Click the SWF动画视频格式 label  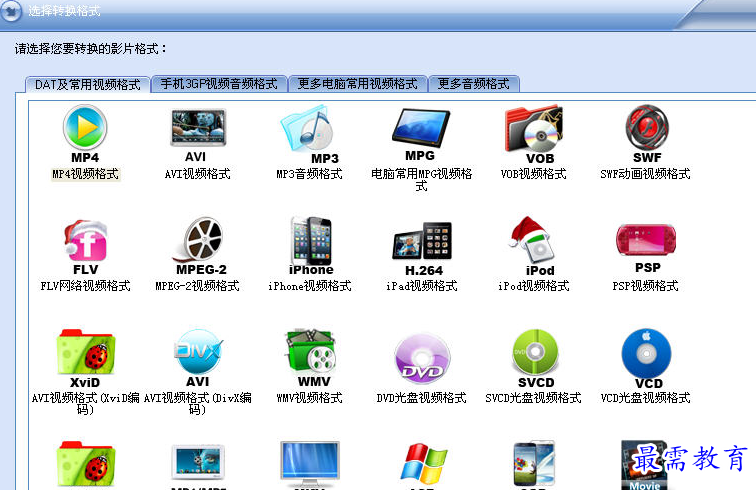click(x=645, y=174)
